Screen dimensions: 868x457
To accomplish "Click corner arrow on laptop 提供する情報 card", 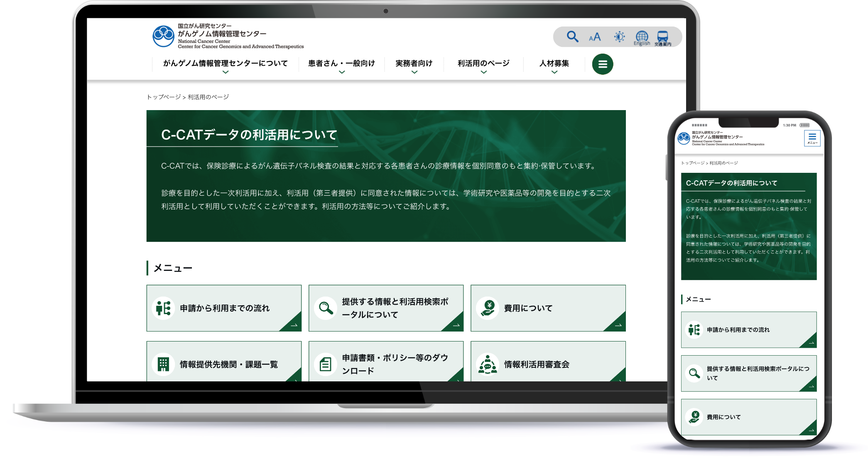I will pos(456,324).
